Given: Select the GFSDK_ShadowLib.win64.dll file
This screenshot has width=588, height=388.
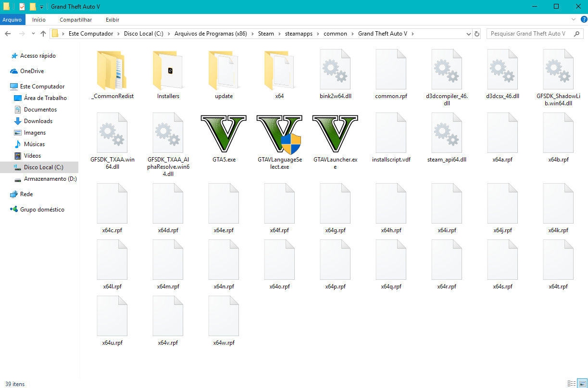Looking at the screenshot, I should click(x=558, y=69).
